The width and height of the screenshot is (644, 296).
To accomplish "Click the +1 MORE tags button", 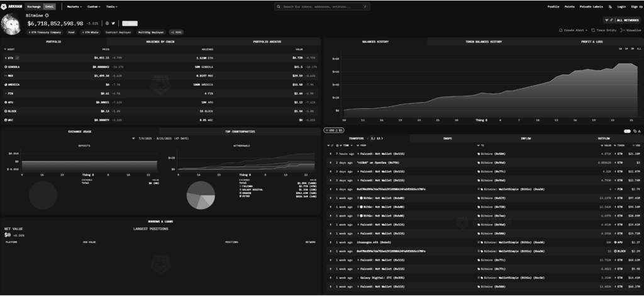I will pos(177,32).
